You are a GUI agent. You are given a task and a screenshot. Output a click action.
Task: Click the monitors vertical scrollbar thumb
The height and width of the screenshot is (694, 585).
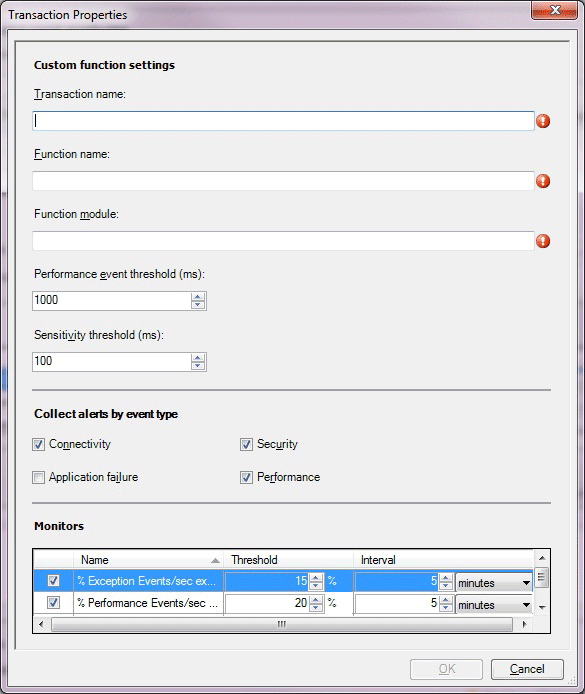[541, 578]
